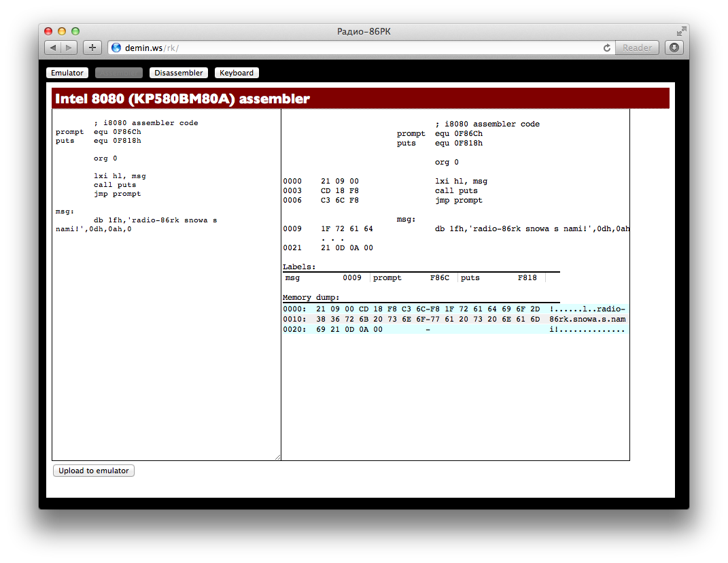Add a bookmark with the plus button

coord(92,48)
